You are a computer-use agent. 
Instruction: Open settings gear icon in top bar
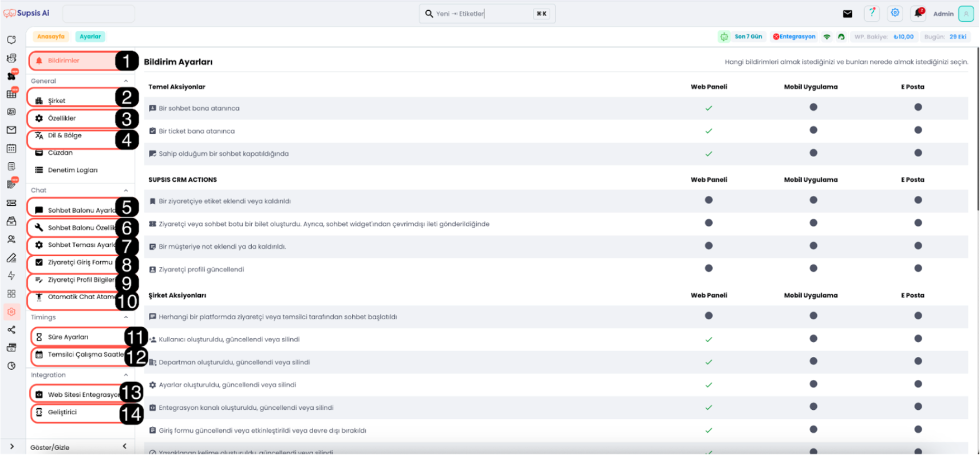[x=895, y=13]
